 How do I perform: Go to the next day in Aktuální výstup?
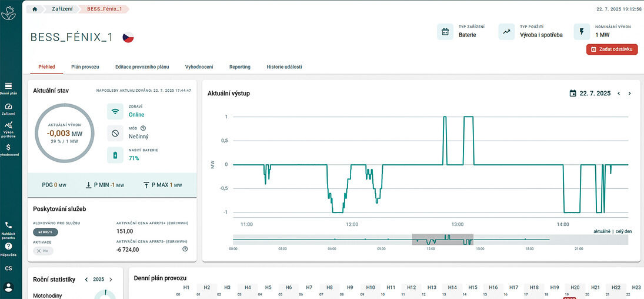click(x=629, y=94)
